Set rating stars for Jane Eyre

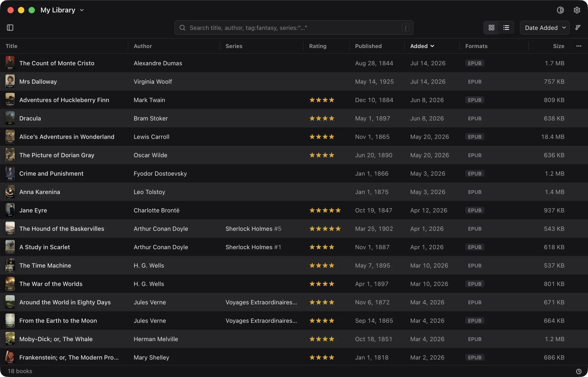coord(325,210)
